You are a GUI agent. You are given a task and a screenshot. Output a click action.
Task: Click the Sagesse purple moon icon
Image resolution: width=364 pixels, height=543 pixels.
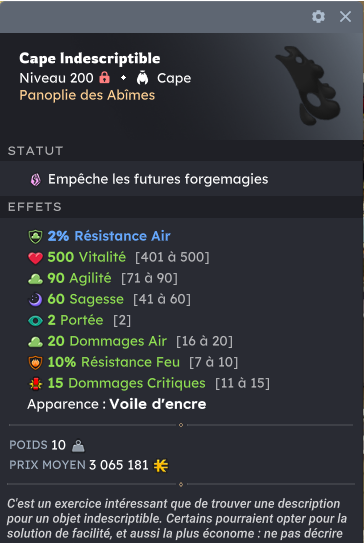pos(35,300)
